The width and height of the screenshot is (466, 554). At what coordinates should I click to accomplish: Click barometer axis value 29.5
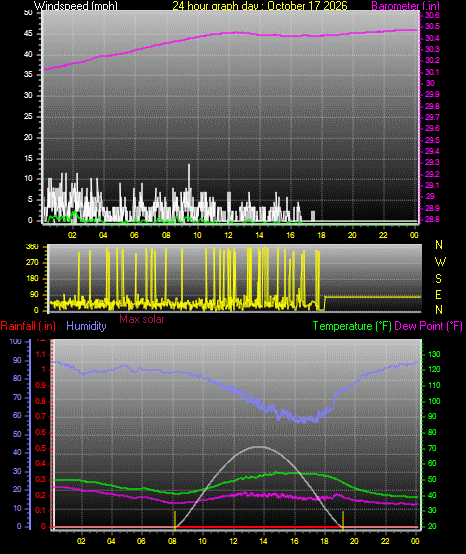(x=432, y=140)
